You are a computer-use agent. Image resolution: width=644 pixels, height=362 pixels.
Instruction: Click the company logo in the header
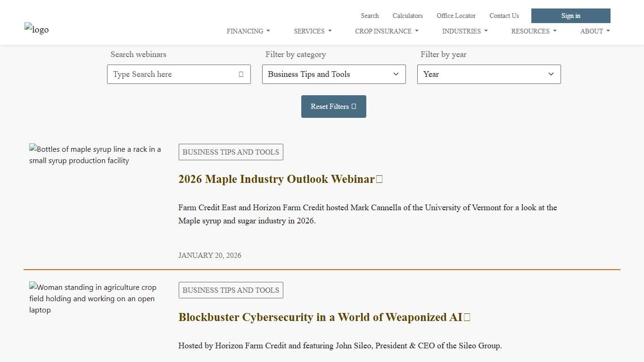tap(36, 29)
